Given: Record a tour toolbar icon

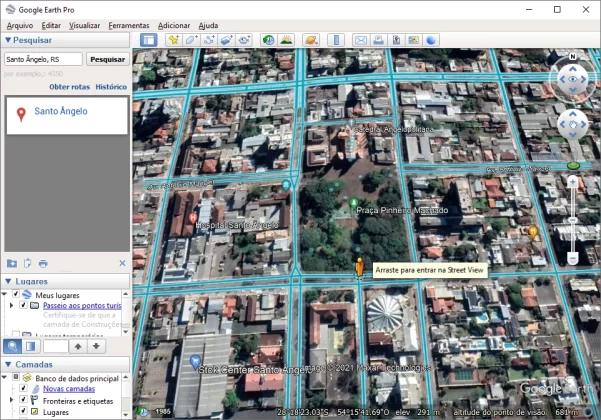Looking at the screenshot, I should click(x=244, y=40).
